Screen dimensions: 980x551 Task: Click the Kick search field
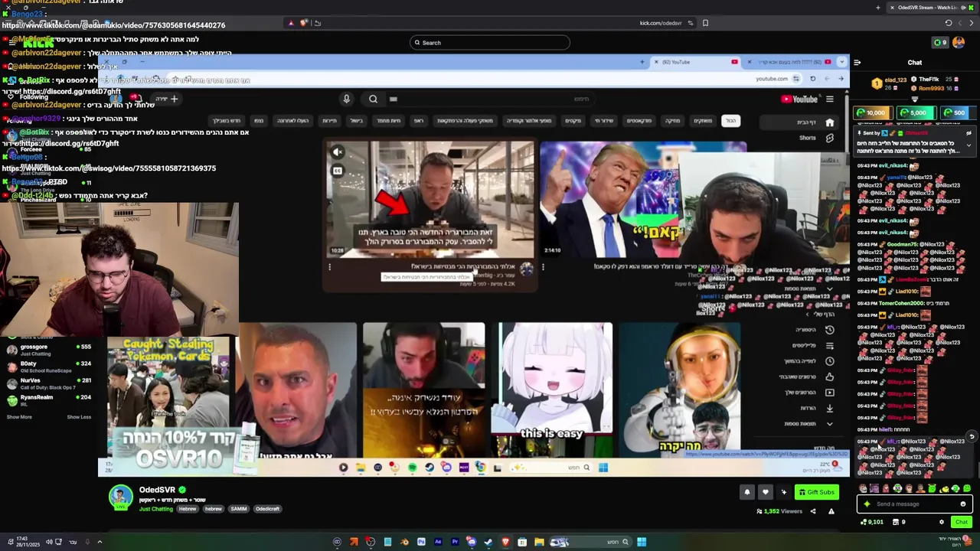pyautogui.click(x=490, y=43)
